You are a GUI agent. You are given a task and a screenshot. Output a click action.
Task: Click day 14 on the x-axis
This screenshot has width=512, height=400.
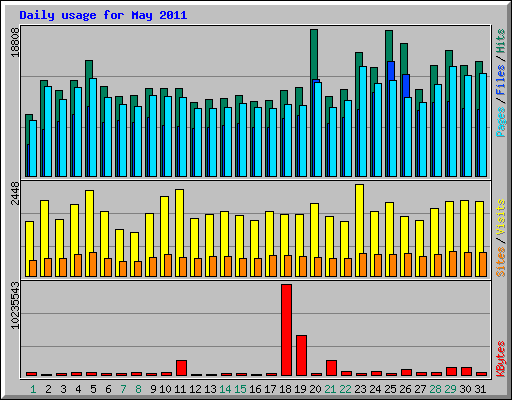click(x=225, y=389)
